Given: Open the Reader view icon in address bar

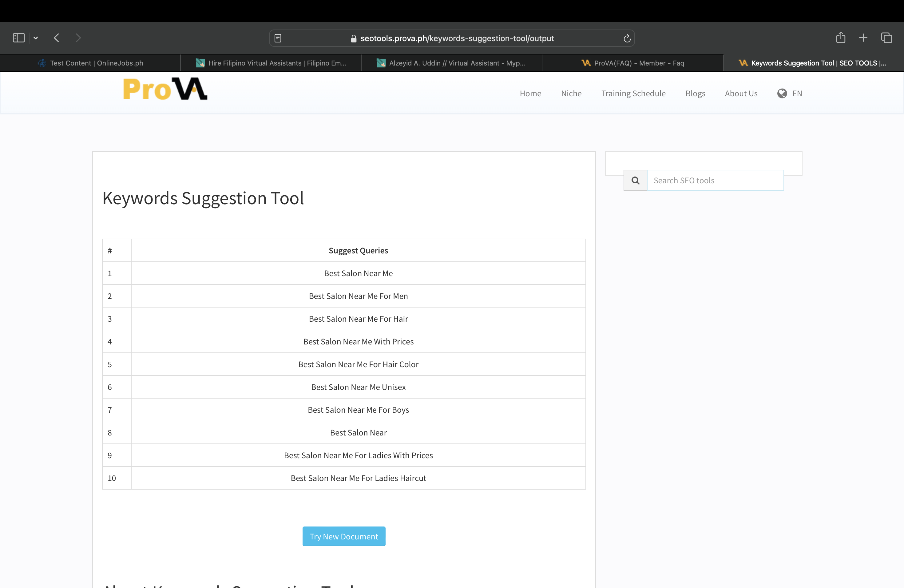Looking at the screenshot, I should (x=278, y=38).
